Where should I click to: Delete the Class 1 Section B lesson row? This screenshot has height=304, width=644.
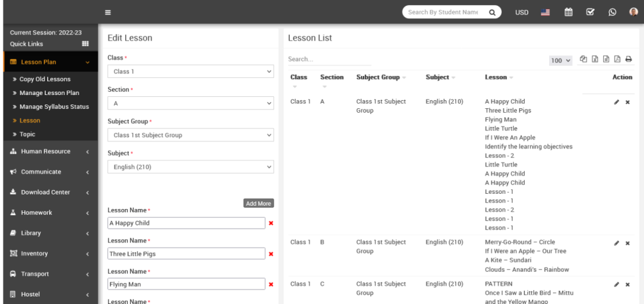(627, 242)
